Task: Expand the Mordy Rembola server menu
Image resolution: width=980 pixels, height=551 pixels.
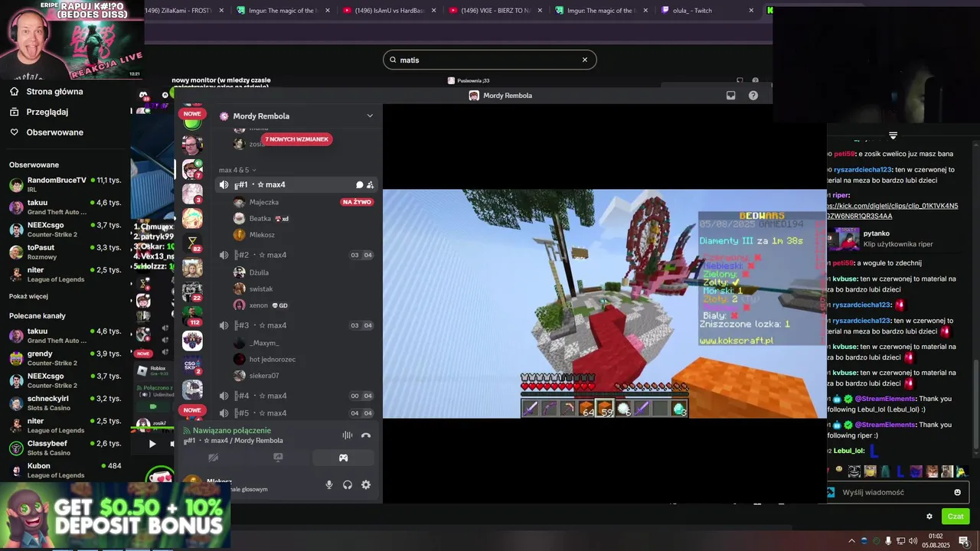Action: point(370,116)
